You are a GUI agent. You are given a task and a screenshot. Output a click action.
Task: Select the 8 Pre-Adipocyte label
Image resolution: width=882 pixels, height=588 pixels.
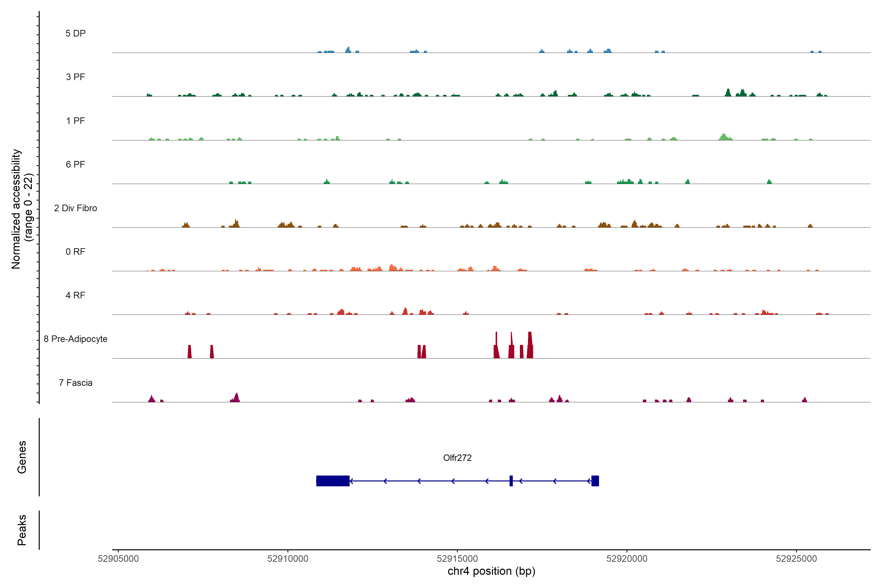75,339
